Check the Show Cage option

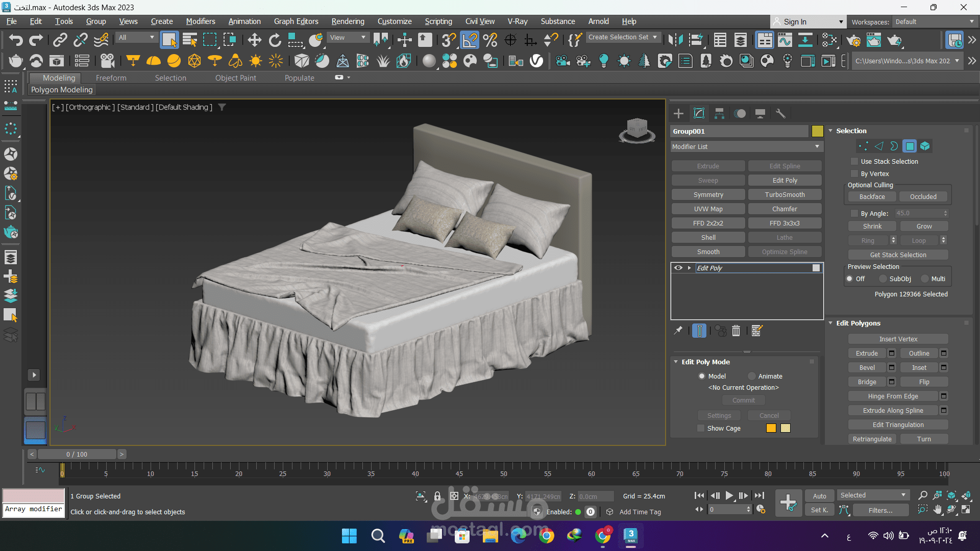pos(701,428)
